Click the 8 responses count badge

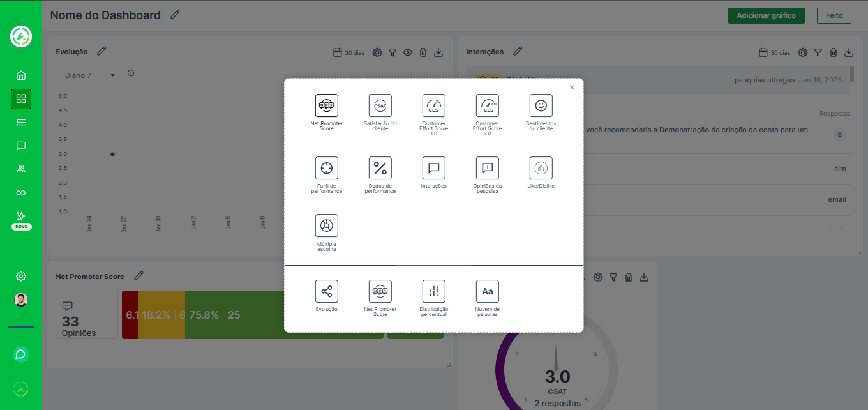840,135
